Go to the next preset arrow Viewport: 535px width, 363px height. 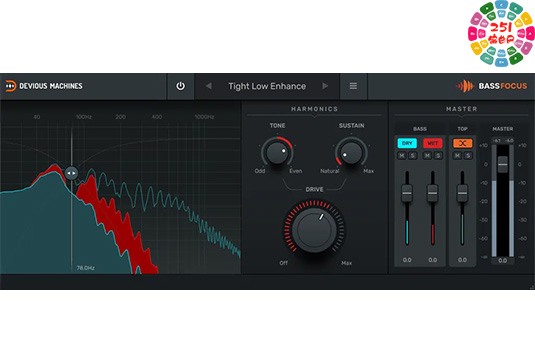click(325, 86)
